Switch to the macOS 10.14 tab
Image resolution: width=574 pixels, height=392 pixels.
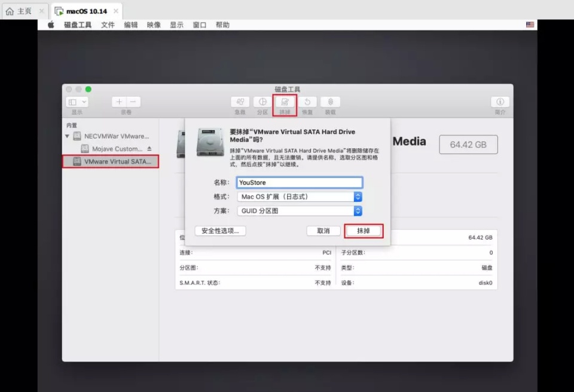[x=87, y=11]
